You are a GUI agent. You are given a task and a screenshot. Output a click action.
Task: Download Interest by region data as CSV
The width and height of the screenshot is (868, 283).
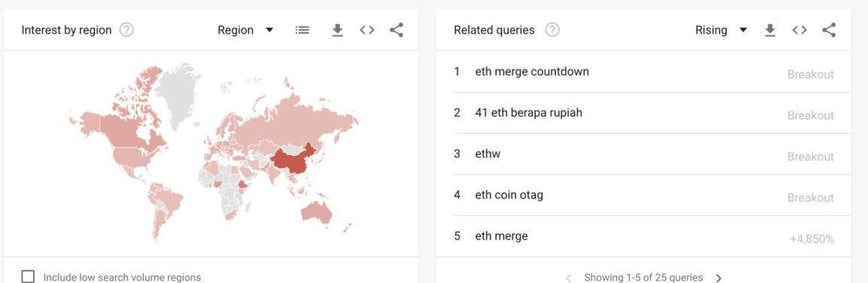(x=337, y=30)
